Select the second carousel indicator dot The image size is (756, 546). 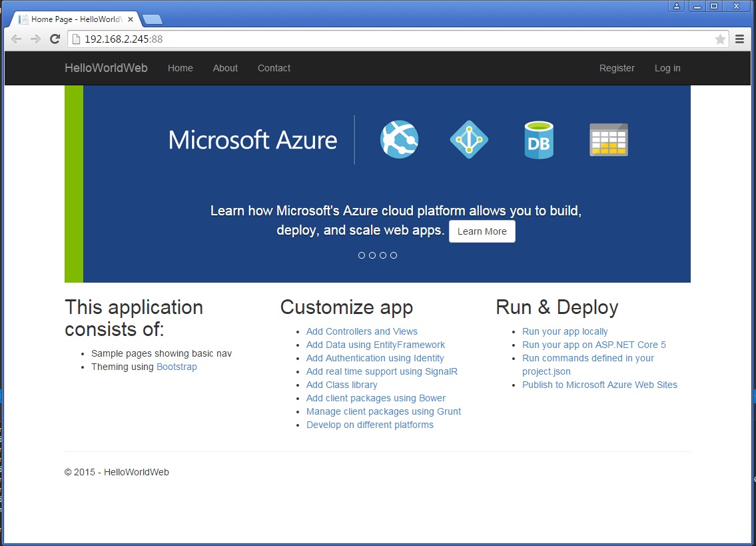click(x=372, y=255)
